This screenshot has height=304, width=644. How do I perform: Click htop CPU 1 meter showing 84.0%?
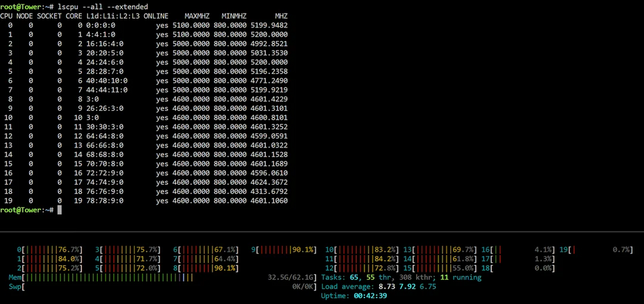pos(50,259)
